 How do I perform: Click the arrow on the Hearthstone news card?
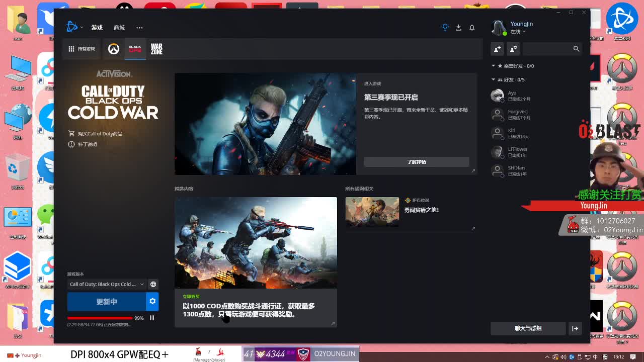[x=473, y=229]
